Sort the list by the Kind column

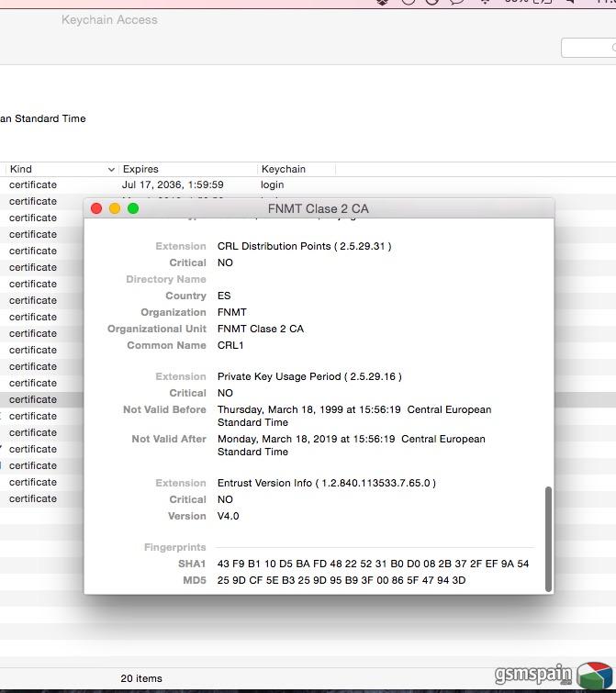click(x=62, y=169)
